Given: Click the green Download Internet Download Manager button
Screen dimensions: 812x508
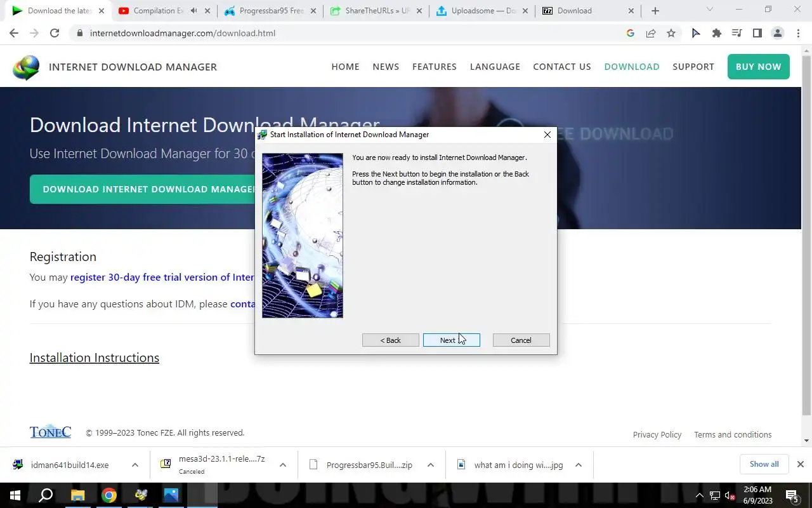Looking at the screenshot, I should click(143, 189).
